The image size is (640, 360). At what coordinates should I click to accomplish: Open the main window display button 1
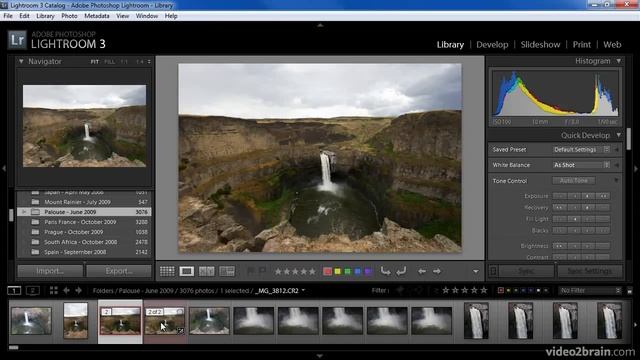click(14, 291)
